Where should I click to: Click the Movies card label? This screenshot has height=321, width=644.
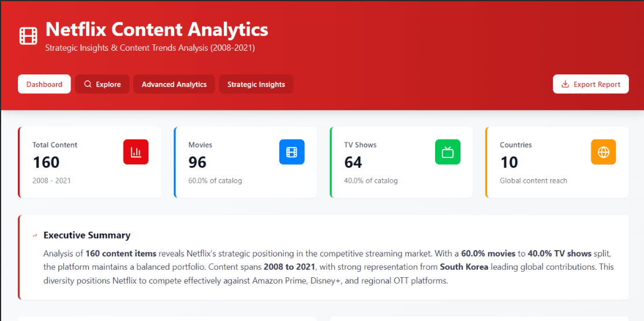pyautogui.click(x=200, y=145)
